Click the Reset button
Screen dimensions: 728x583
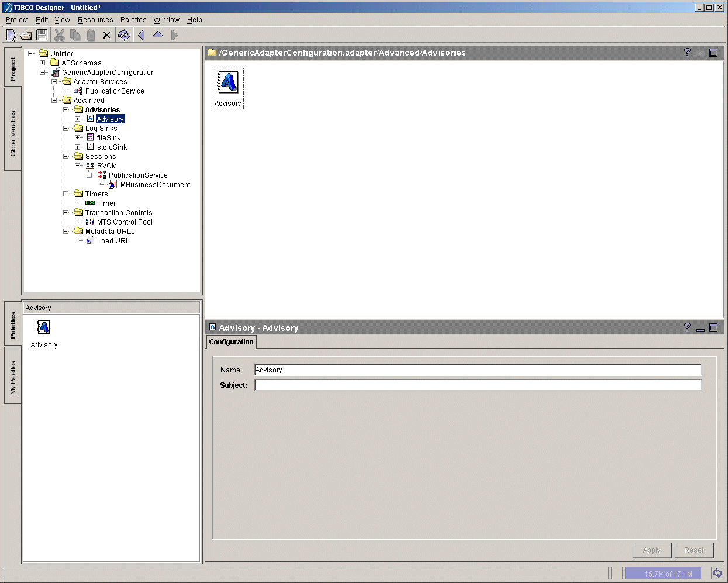[694, 550]
